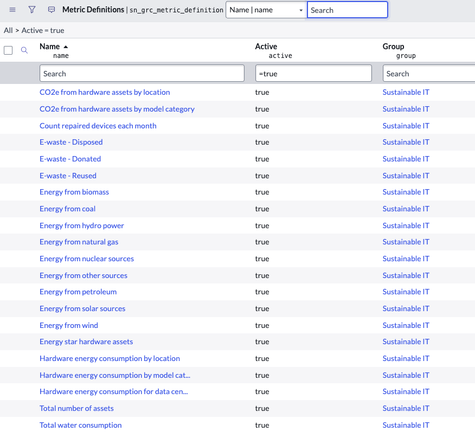Click the Group column header
Screen dimensions: 475x439
(393, 46)
